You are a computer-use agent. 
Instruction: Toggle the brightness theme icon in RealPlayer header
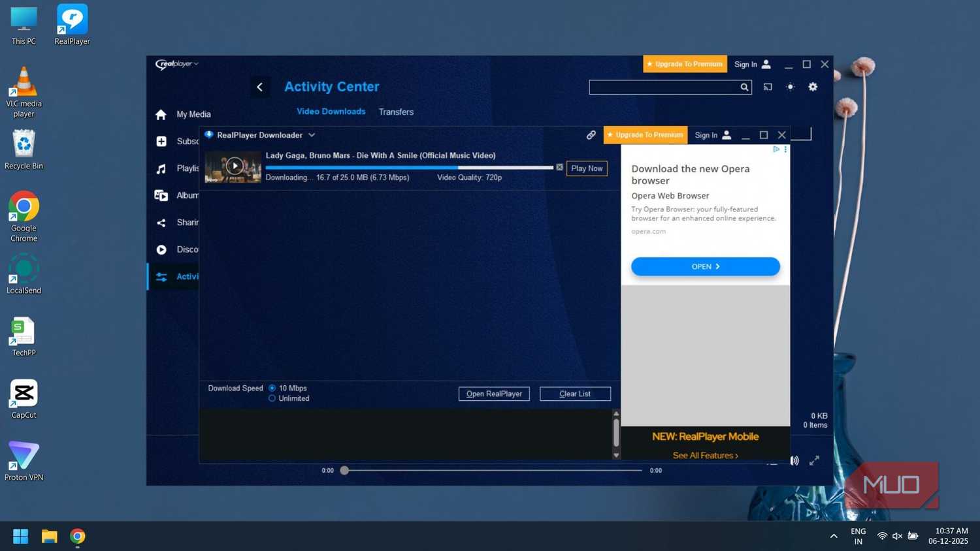pyautogui.click(x=791, y=87)
